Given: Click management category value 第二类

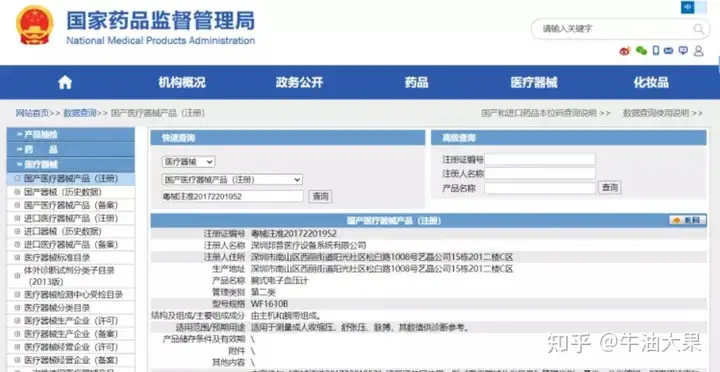Looking at the screenshot, I should click(264, 292).
